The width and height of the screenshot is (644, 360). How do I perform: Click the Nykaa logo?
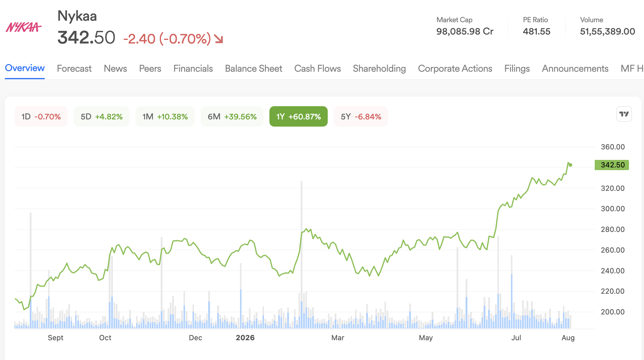tap(23, 27)
